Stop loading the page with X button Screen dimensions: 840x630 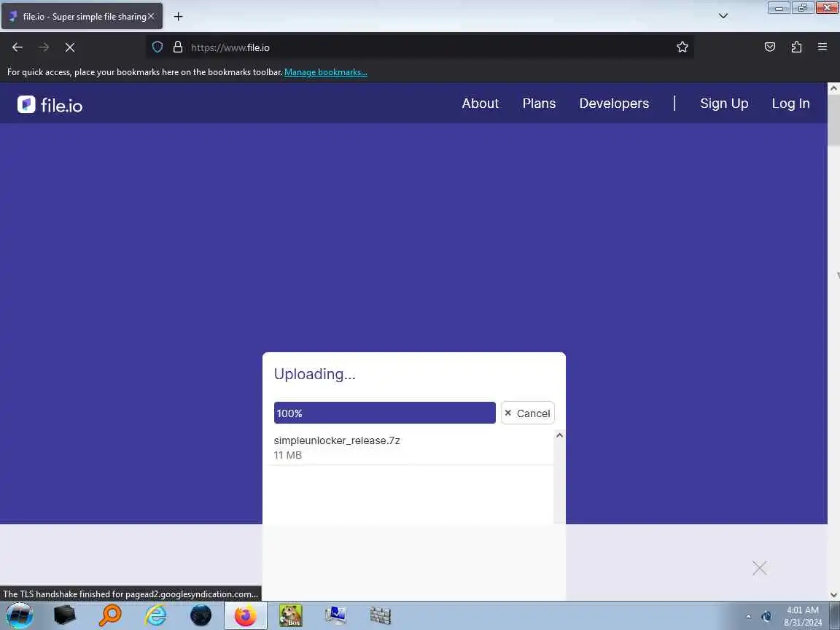(70, 47)
